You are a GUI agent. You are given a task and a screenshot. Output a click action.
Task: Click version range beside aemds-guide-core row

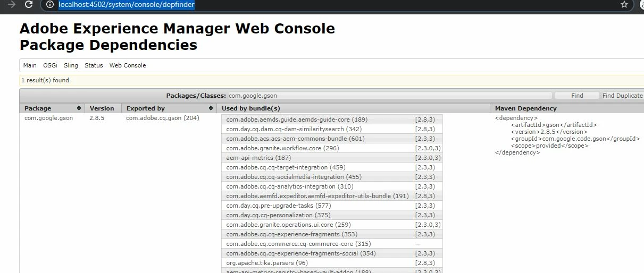pyautogui.click(x=425, y=120)
